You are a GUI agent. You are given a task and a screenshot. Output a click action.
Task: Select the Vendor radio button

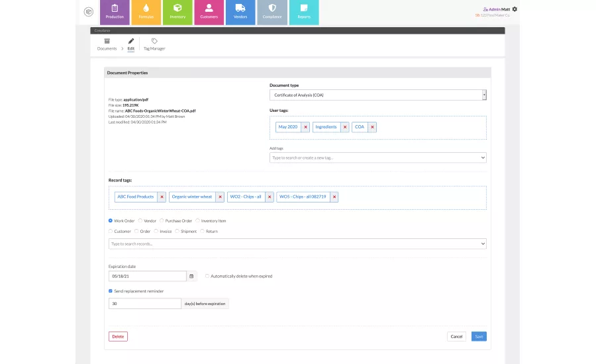click(140, 220)
